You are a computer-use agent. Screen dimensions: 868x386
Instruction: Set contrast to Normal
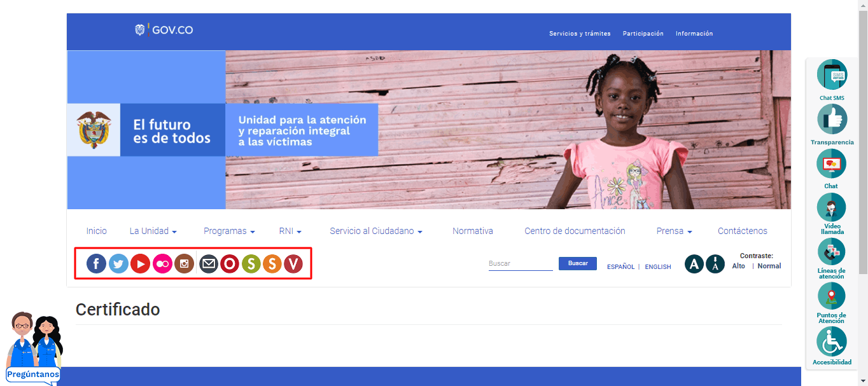(769, 266)
